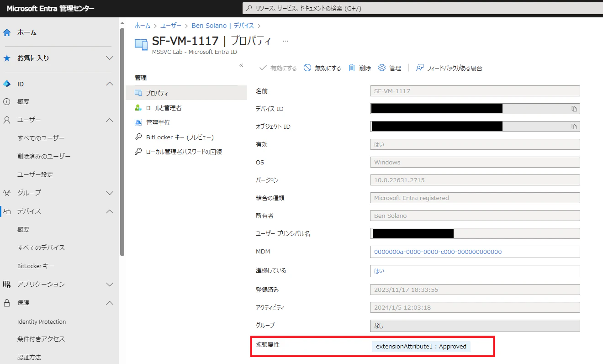Open BitLocker キー in left sidebar
603x364 pixels.
[x=36, y=266]
